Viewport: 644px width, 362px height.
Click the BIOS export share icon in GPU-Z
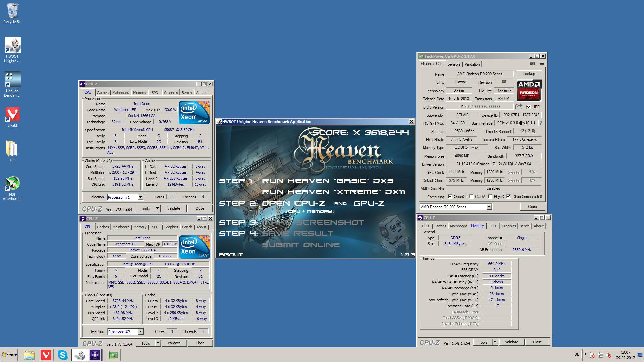(x=519, y=107)
